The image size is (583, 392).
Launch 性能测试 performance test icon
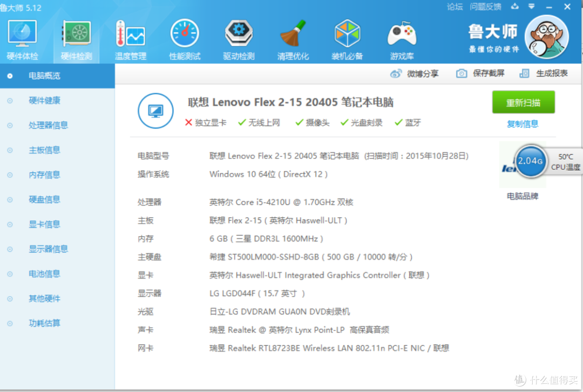click(x=185, y=40)
